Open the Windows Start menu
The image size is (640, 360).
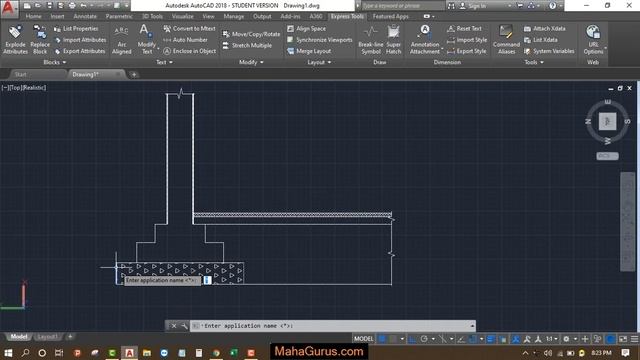[x=8, y=353]
